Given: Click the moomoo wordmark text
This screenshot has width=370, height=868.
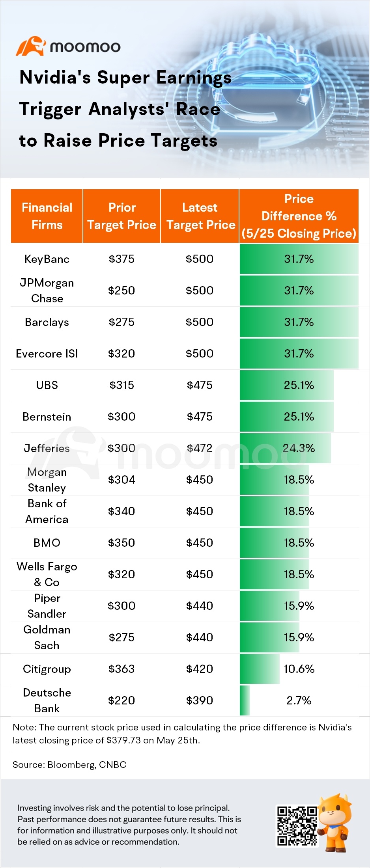Looking at the screenshot, I should (x=85, y=47).
